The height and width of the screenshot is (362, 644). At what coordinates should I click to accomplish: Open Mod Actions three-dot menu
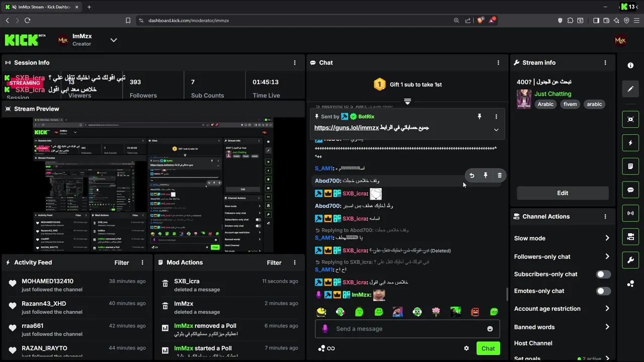point(295,262)
